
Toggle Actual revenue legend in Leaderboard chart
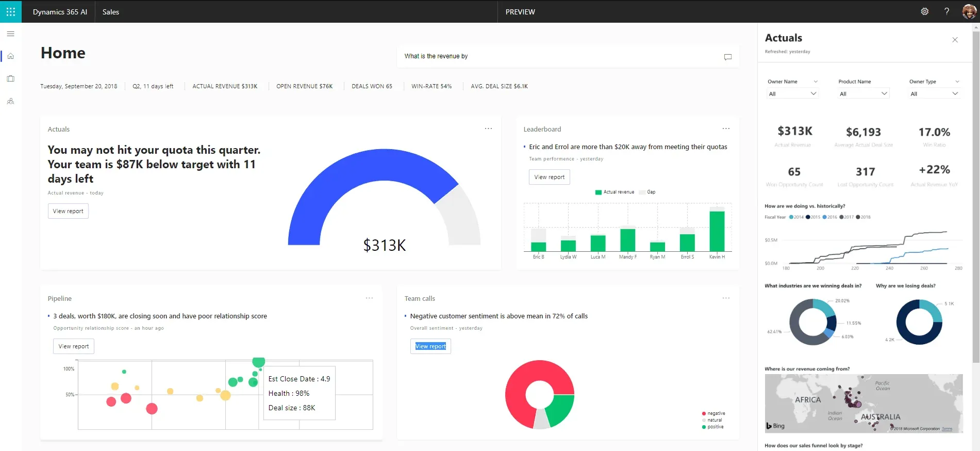(x=614, y=192)
